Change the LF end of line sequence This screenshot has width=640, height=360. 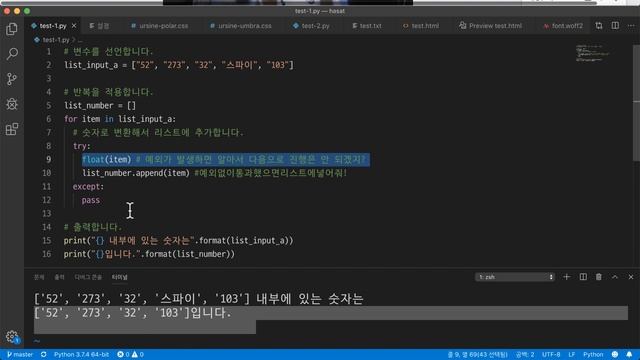pyautogui.click(x=571, y=354)
